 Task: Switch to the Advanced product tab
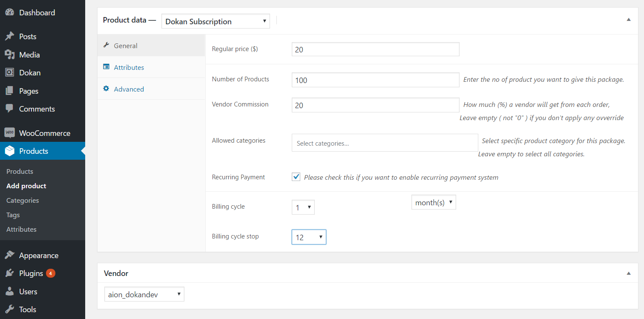[x=151, y=89]
